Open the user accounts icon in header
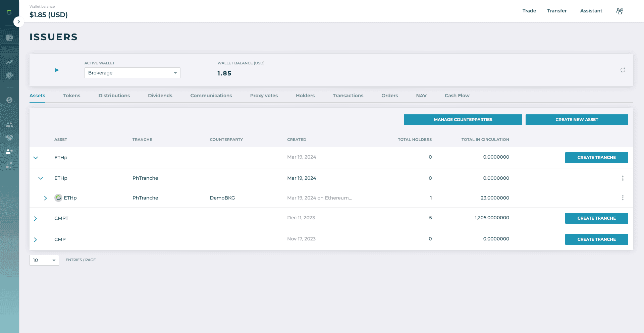The height and width of the screenshot is (333, 644). [x=620, y=11]
